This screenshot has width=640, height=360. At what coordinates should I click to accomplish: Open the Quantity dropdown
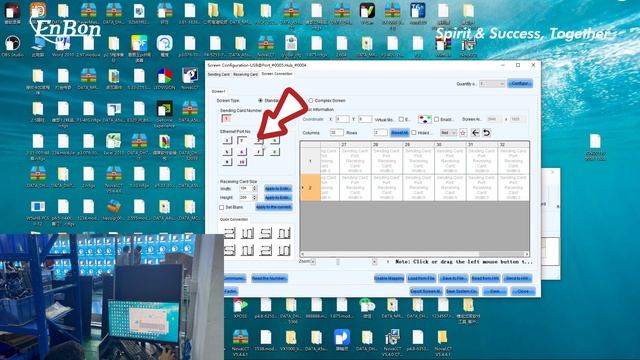tap(492, 84)
